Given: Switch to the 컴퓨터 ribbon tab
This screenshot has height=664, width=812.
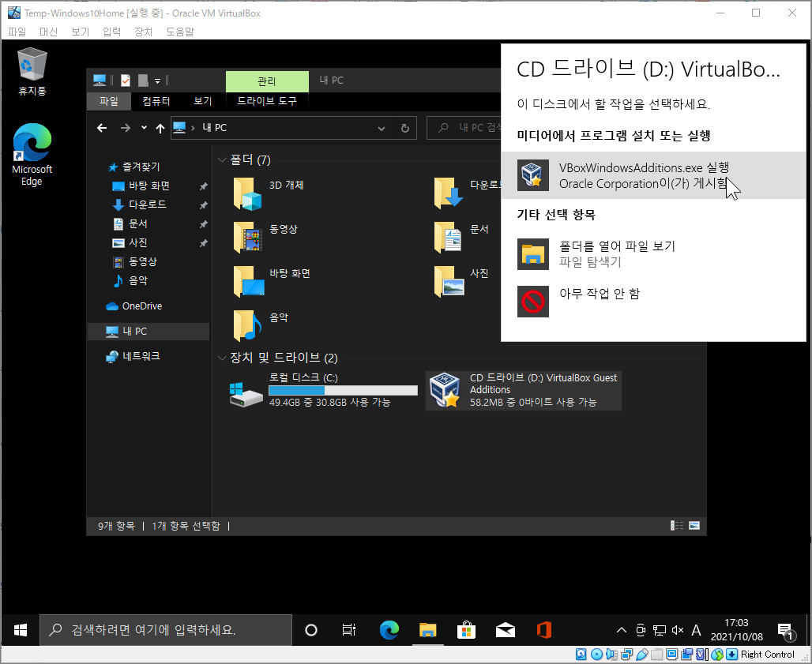Looking at the screenshot, I should tap(156, 101).
